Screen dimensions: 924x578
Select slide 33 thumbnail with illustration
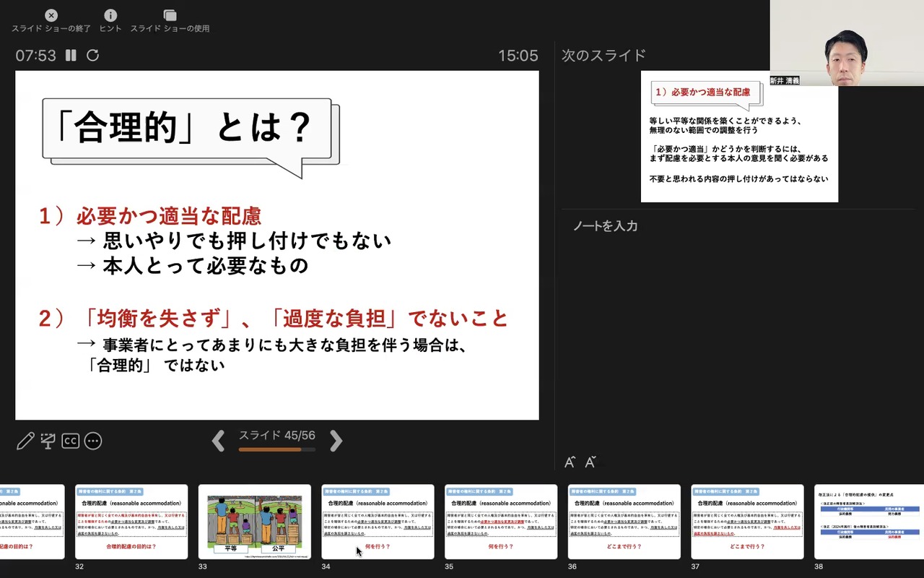click(x=255, y=522)
